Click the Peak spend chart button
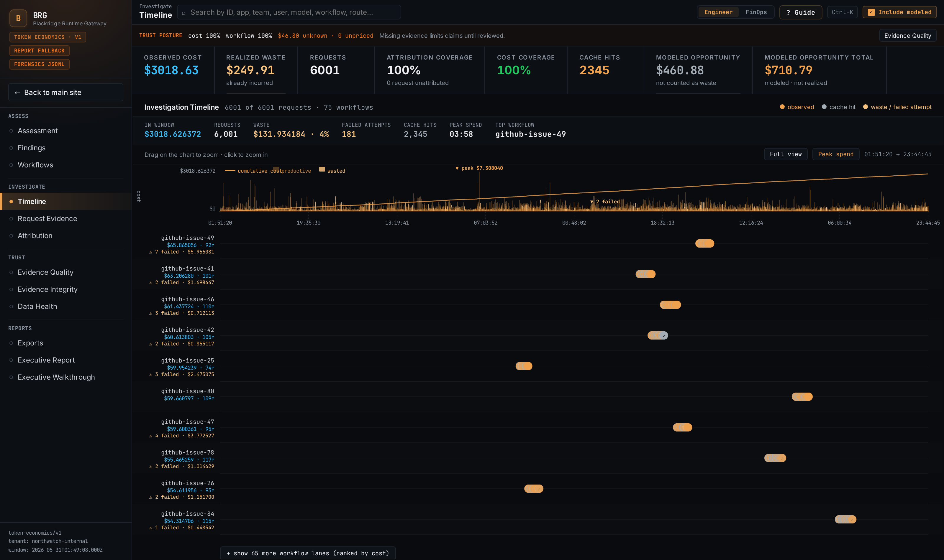 [x=836, y=154]
